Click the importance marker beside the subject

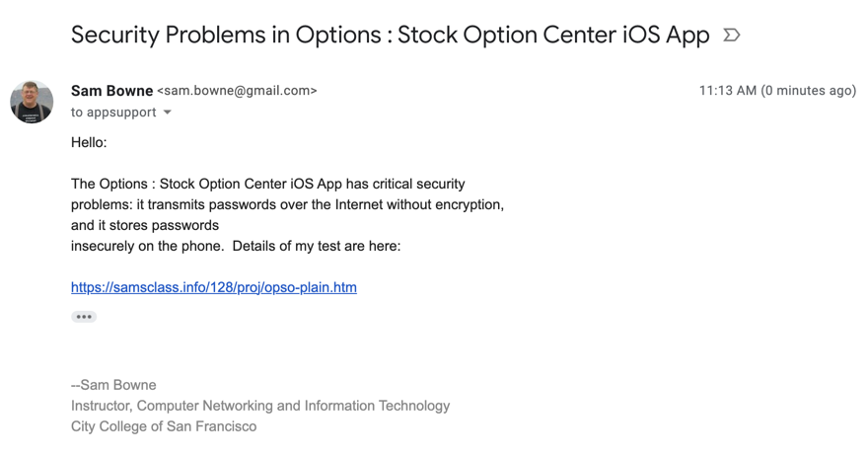(x=731, y=36)
